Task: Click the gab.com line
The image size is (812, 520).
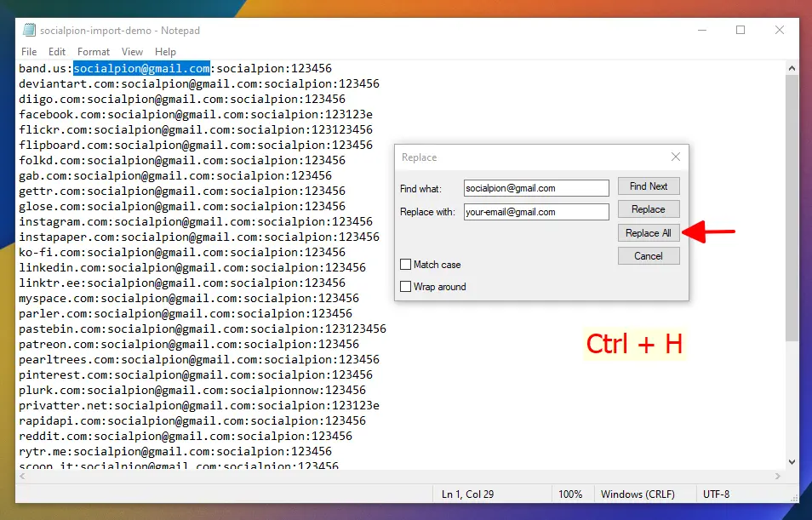Action: tap(175, 175)
